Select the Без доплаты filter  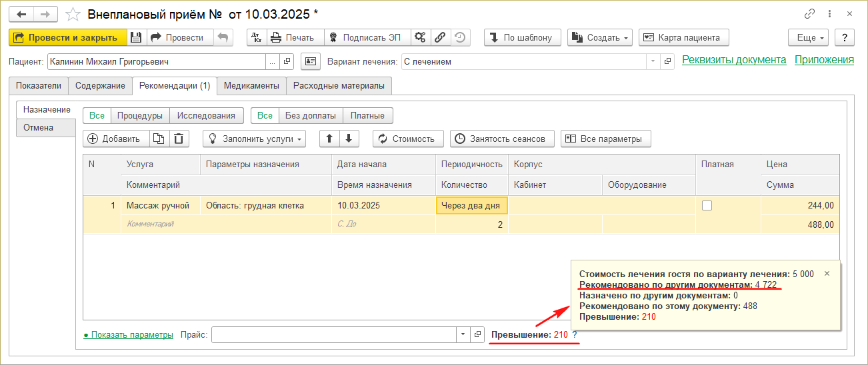point(310,115)
